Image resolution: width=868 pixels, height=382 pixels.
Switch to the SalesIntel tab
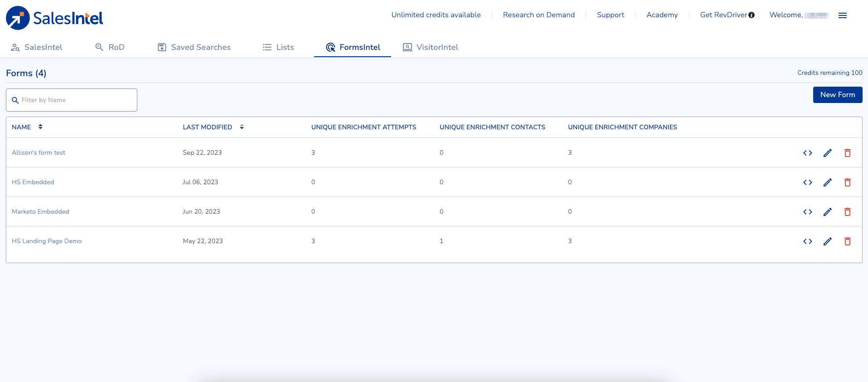coord(36,47)
